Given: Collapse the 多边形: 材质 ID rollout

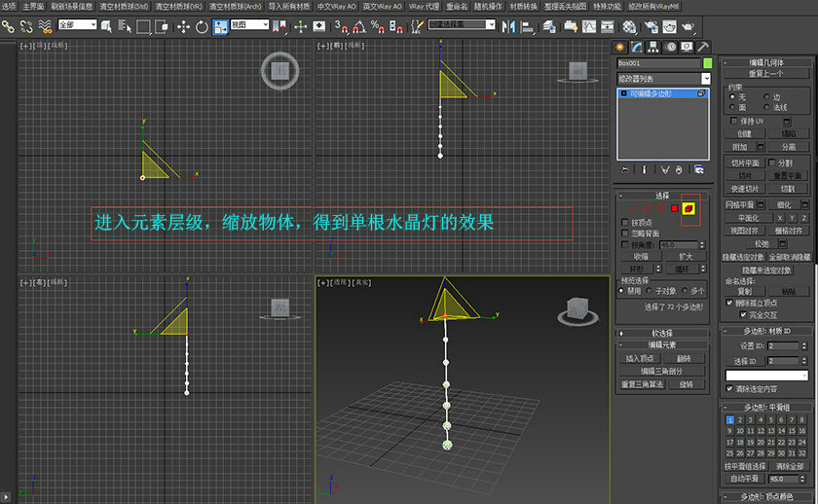Looking at the screenshot, I should point(766,331).
